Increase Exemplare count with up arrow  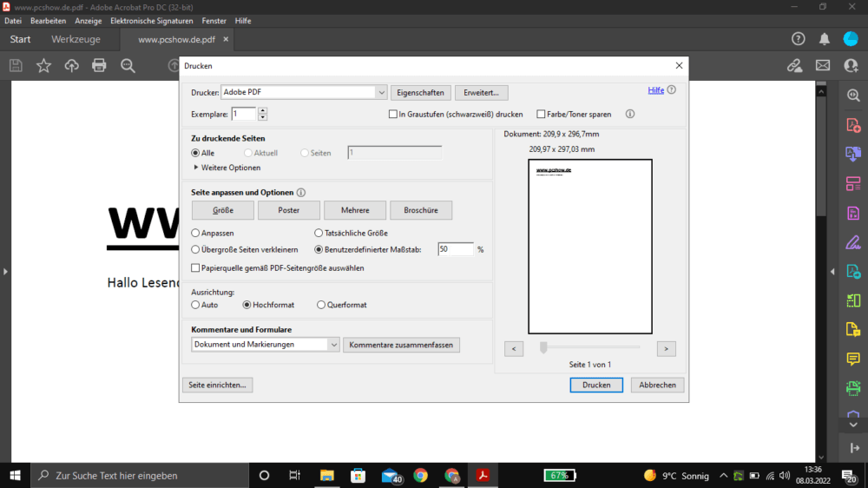tap(262, 110)
